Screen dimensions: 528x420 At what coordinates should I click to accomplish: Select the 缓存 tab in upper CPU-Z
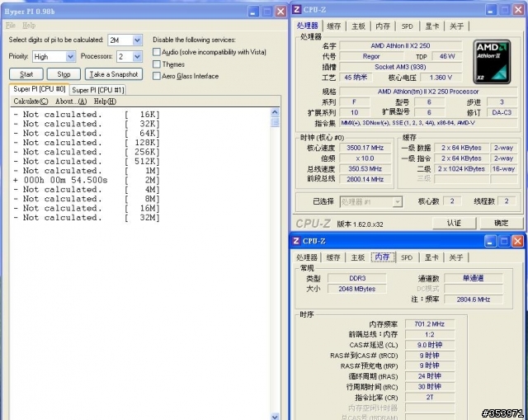point(333,26)
